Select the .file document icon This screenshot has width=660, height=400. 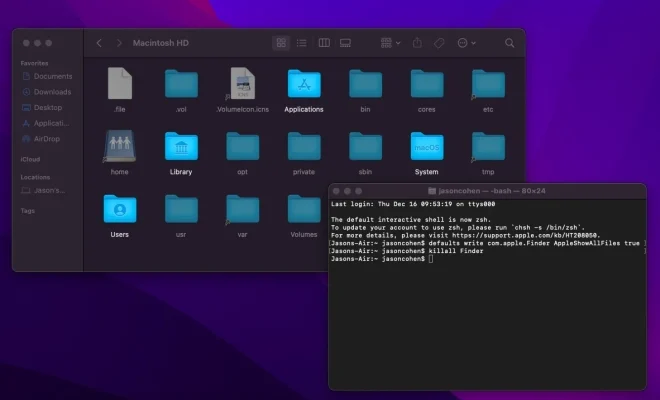120,83
